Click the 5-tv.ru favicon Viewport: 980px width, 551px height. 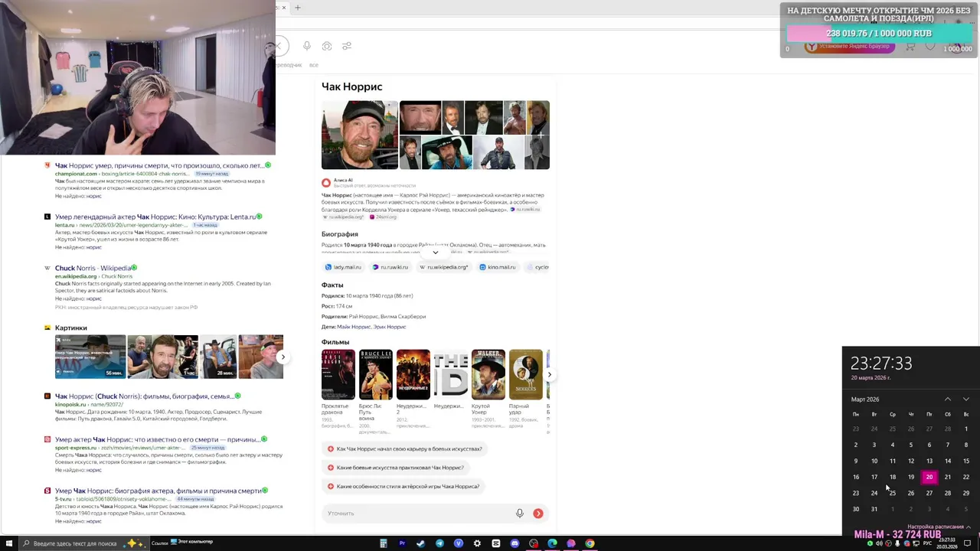(47, 491)
